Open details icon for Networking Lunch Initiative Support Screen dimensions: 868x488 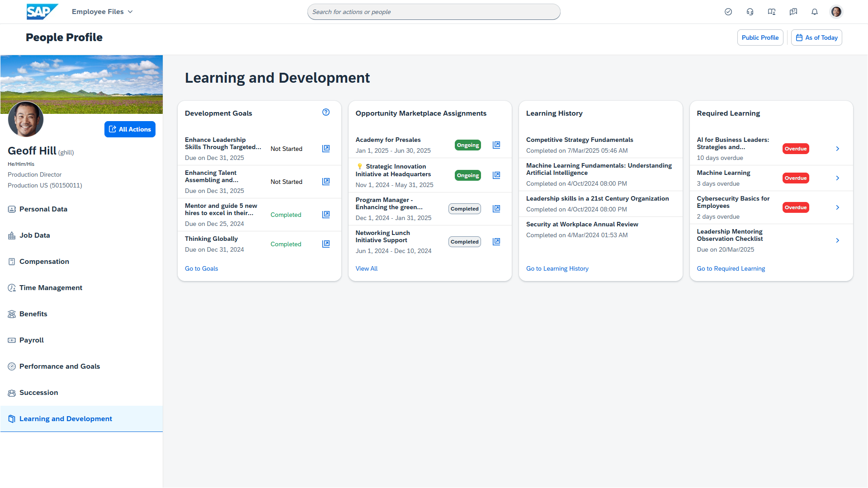tap(496, 242)
